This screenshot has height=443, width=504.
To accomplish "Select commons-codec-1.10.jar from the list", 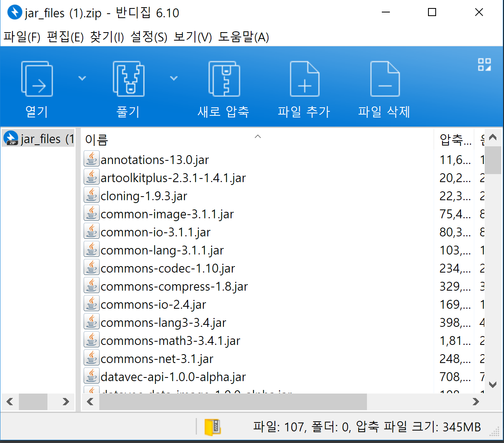I will [168, 268].
